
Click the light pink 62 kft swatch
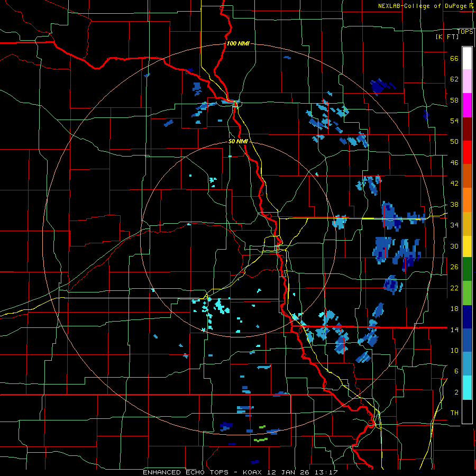click(467, 81)
